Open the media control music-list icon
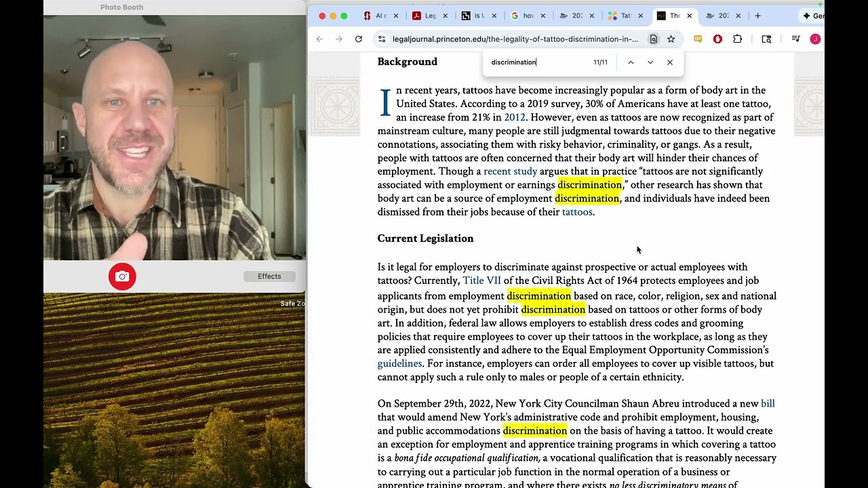Viewport: 868px width, 488px height. pos(795,39)
